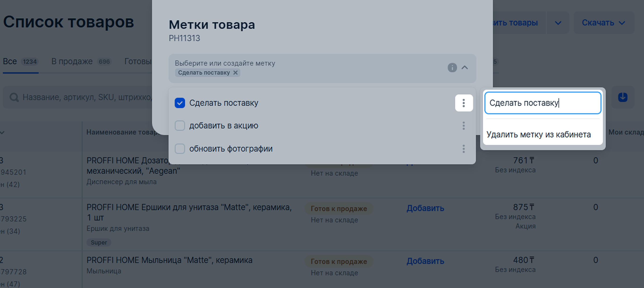Click the tag rename input field
Image resolution: width=644 pixels, height=288 pixels.
coord(543,103)
